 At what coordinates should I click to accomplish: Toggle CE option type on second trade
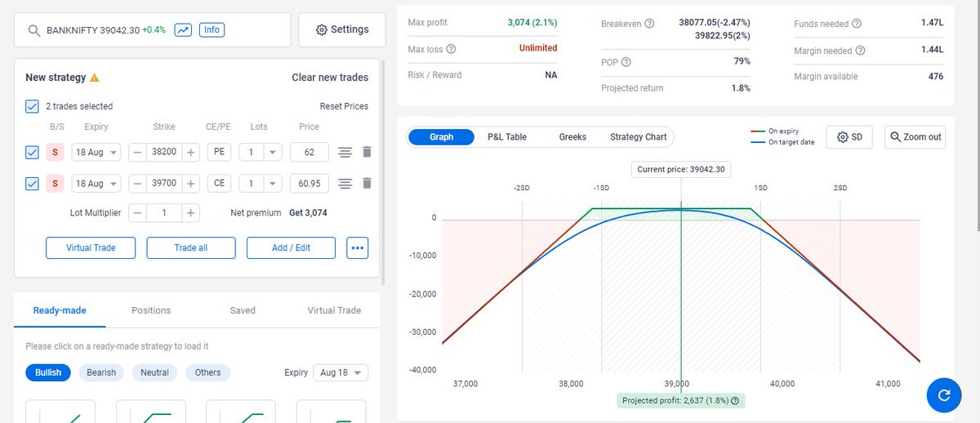219,184
